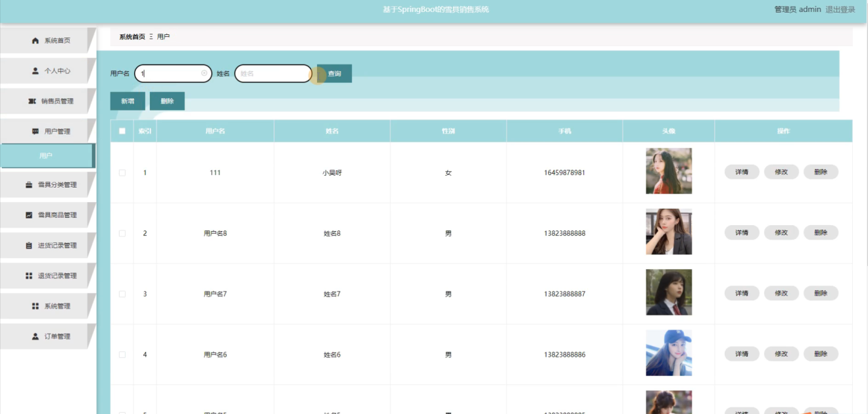Check the row checkbox for 用户名6
The image size is (868, 414).
122,354
